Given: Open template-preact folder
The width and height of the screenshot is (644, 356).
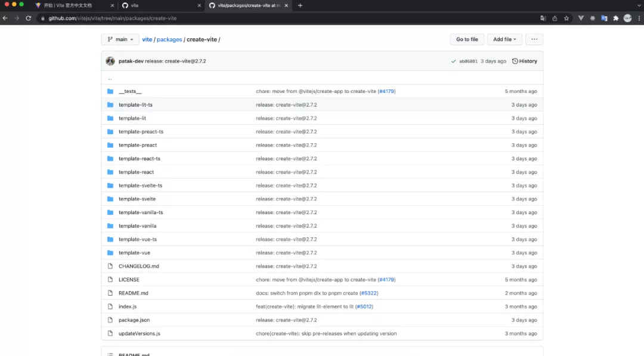Looking at the screenshot, I should 138,145.
